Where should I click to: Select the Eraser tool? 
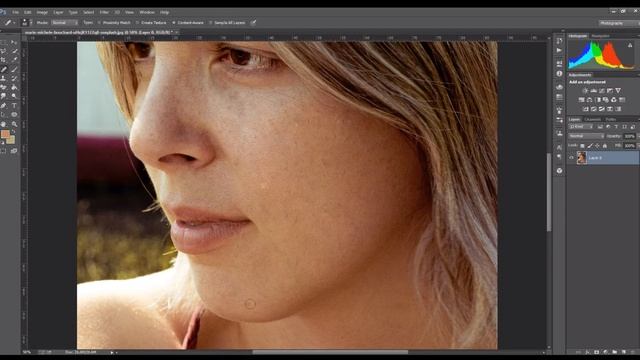pos(4,87)
